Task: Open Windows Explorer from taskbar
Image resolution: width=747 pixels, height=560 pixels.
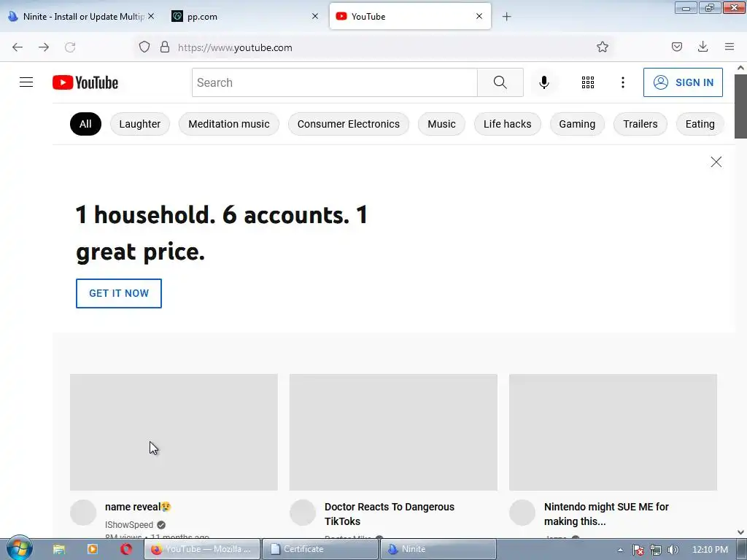Action: 58,549
